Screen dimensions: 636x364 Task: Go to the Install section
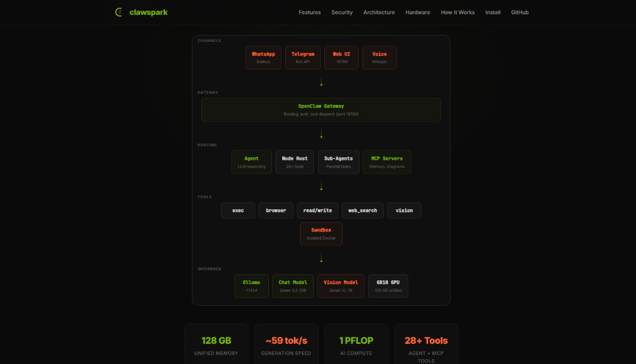pos(493,12)
